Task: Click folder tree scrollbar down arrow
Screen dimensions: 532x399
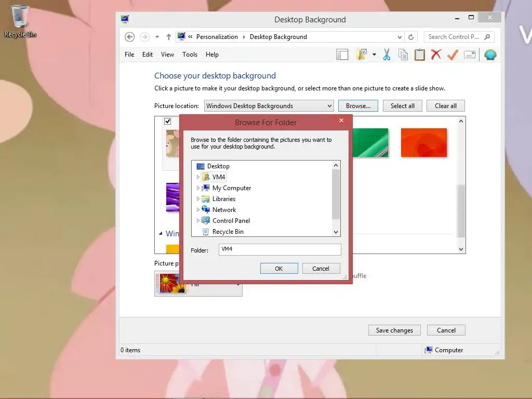Action: coord(336,232)
